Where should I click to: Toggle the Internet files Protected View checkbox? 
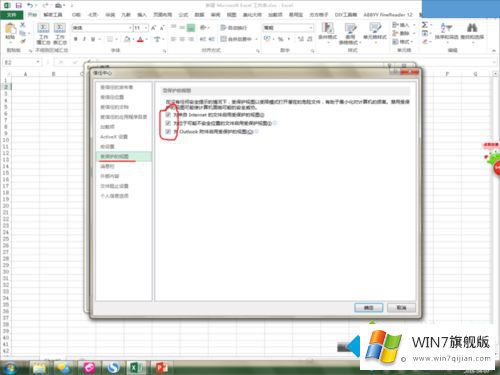coord(168,115)
